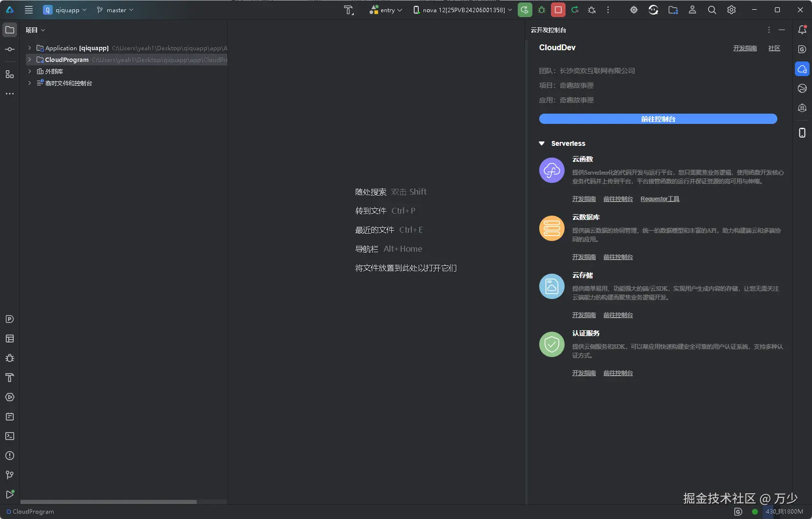The height and width of the screenshot is (519, 812).
Task: Open the Log note icon in left sidebar
Action: (10, 417)
